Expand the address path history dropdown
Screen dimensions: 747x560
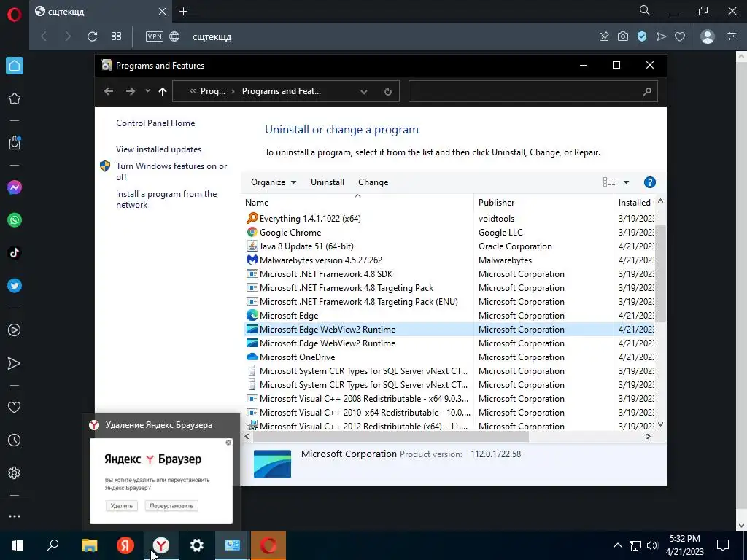[x=363, y=91]
